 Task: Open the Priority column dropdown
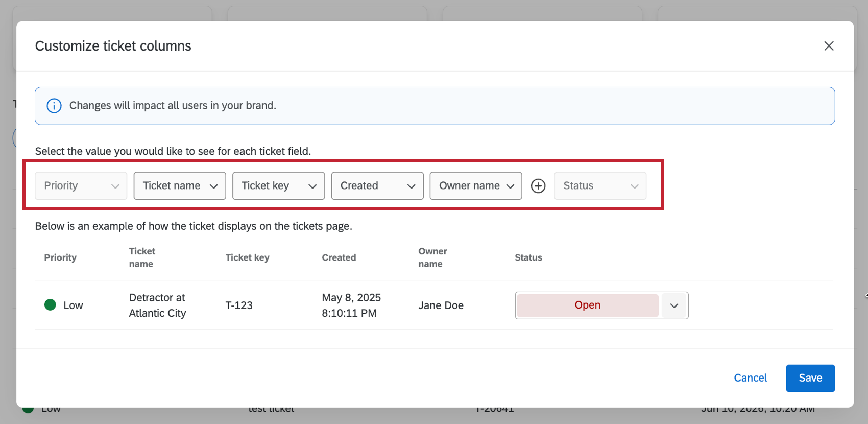click(x=81, y=186)
